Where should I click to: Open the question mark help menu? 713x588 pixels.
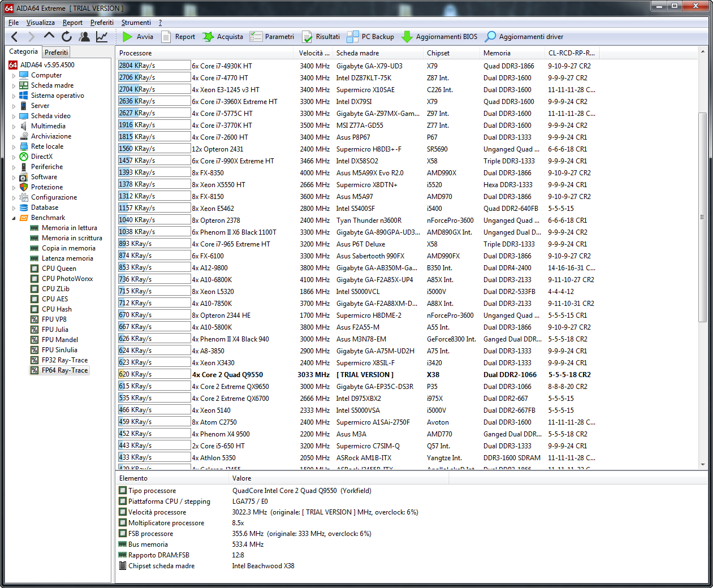coord(160,23)
